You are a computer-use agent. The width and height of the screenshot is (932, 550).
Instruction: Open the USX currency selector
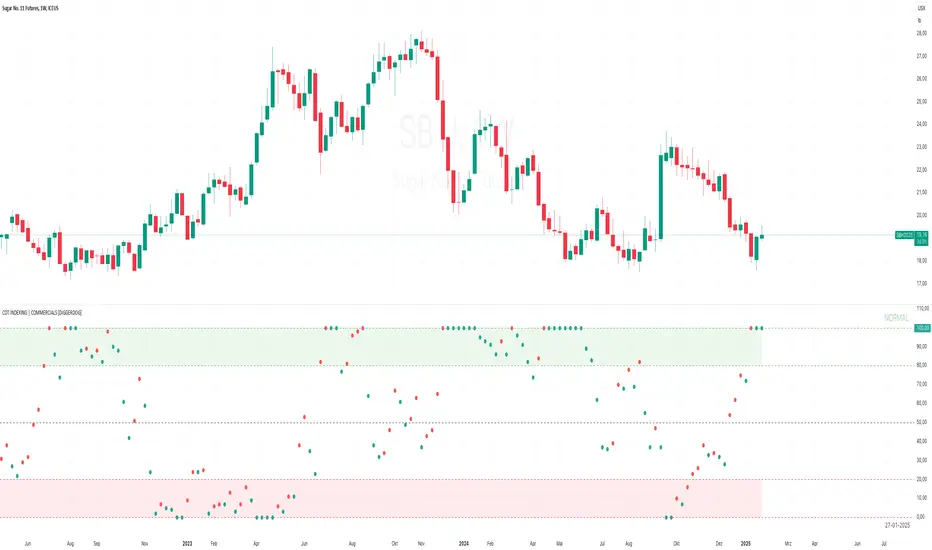pyautogui.click(x=919, y=9)
